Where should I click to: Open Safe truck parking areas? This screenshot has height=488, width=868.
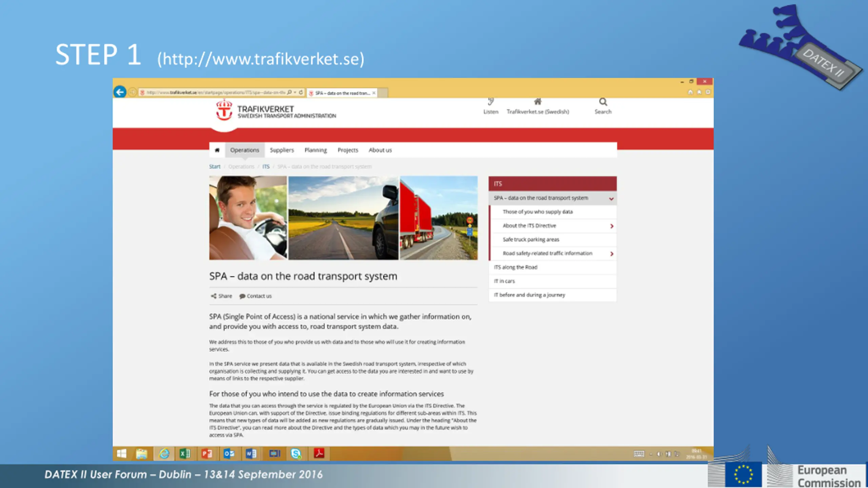click(x=531, y=240)
